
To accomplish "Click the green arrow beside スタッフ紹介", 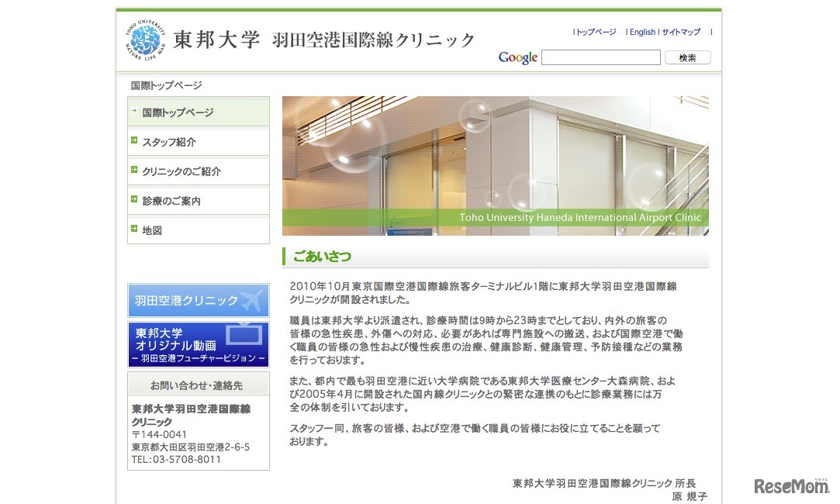I will pos(136,141).
